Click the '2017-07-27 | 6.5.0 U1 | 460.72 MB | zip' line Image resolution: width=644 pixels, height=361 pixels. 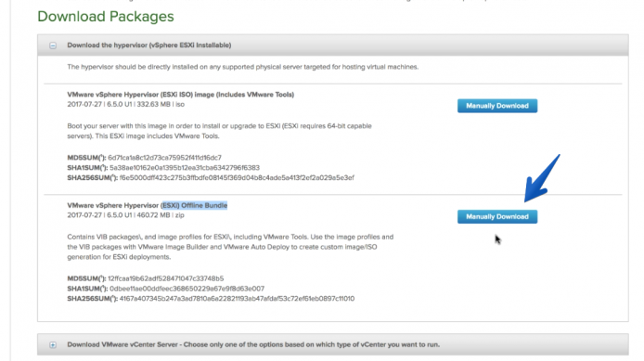tap(125, 215)
